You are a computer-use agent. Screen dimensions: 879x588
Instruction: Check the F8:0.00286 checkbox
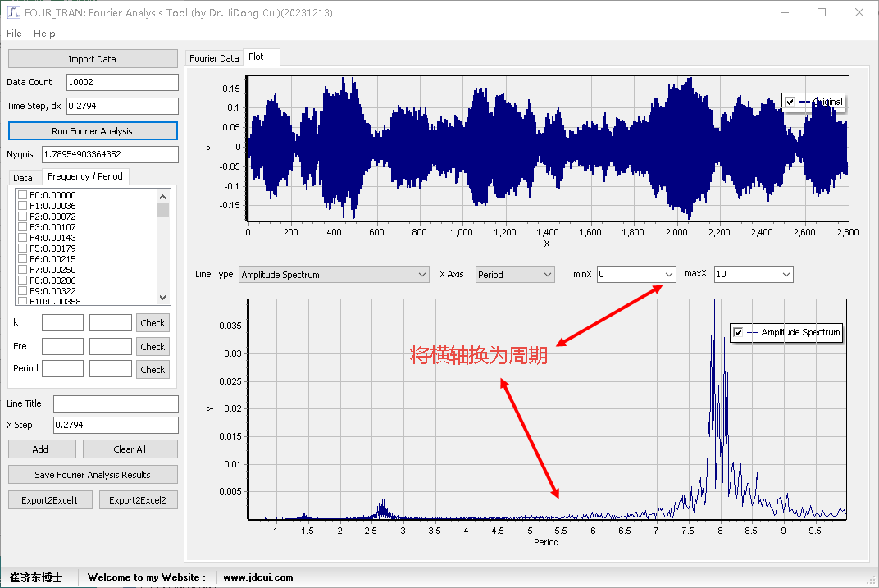pyautogui.click(x=23, y=280)
